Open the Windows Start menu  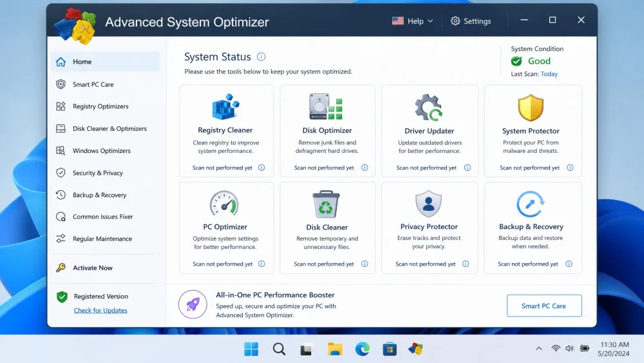tap(251, 349)
